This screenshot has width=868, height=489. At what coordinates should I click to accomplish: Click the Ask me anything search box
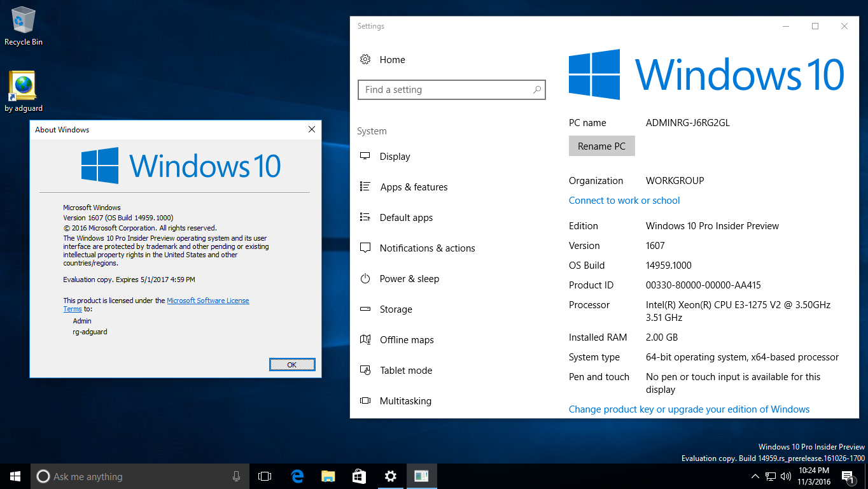[x=139, y=476]
